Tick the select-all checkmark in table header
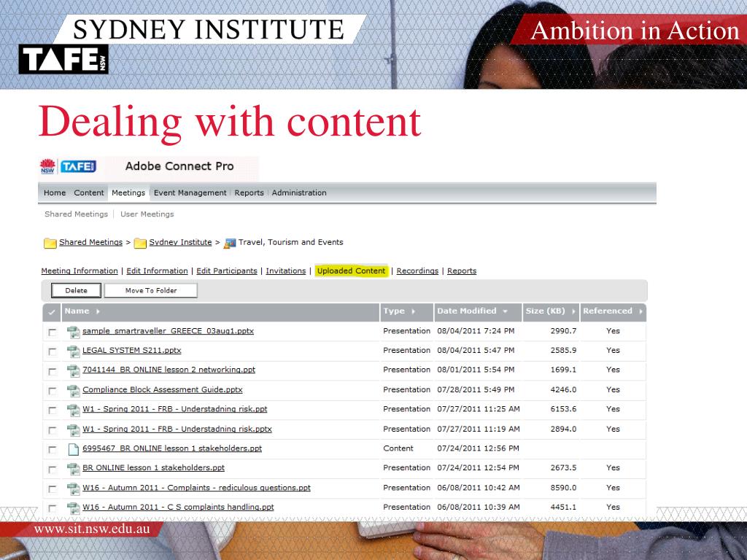This screenshot has width=747, height=560. (x=52, y=312)
